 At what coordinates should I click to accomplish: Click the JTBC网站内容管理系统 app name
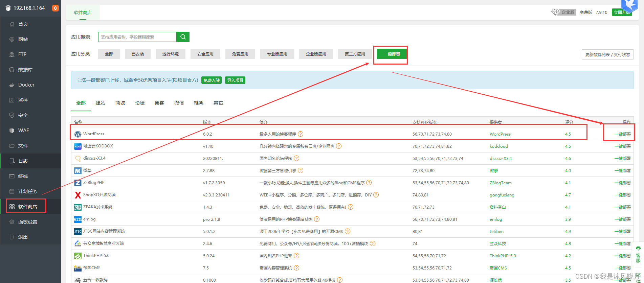point(104,231)
